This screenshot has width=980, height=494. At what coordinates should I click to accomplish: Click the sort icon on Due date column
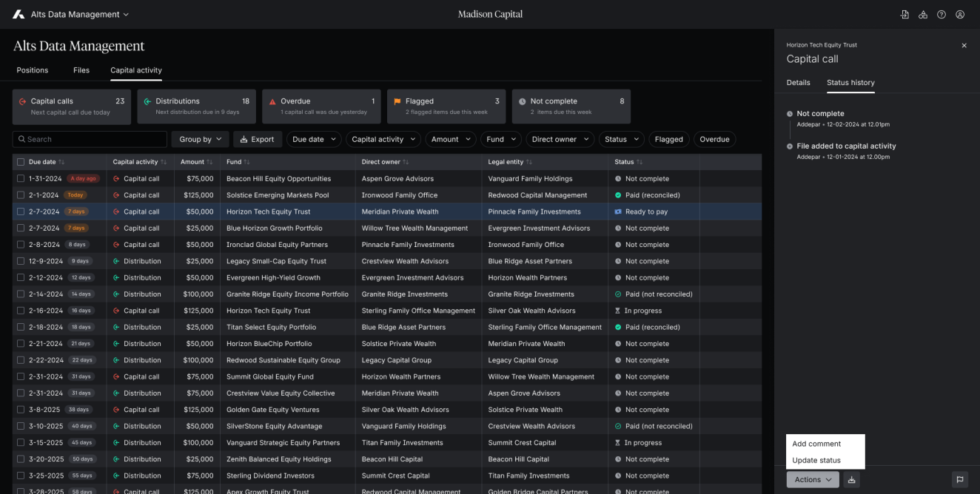pos(61,162)
